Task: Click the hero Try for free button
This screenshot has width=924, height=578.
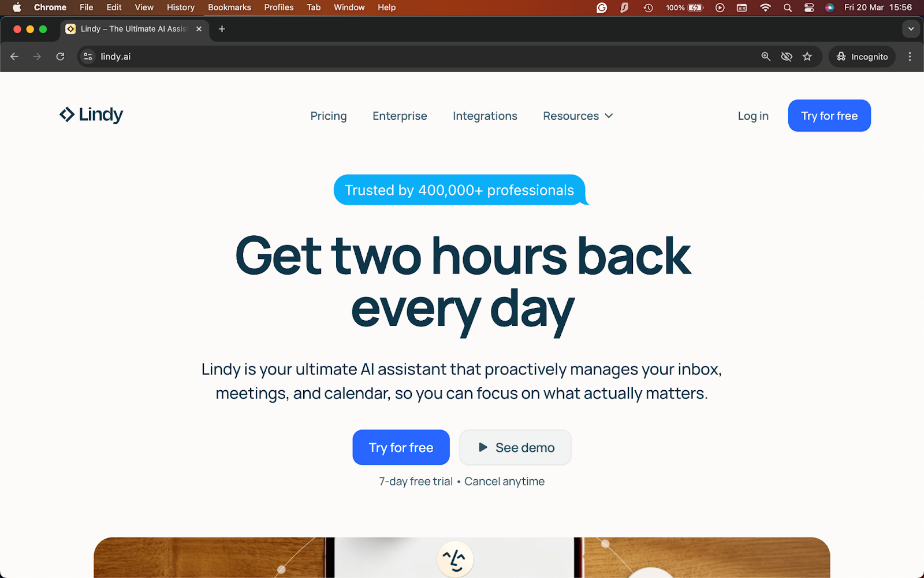Action: point(401,447)
